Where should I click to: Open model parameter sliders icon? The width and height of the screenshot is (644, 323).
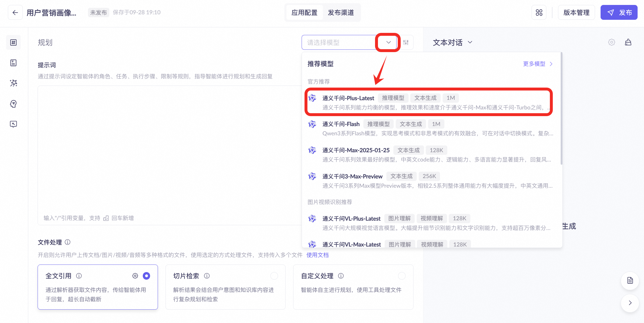click(x=406, y=42)
